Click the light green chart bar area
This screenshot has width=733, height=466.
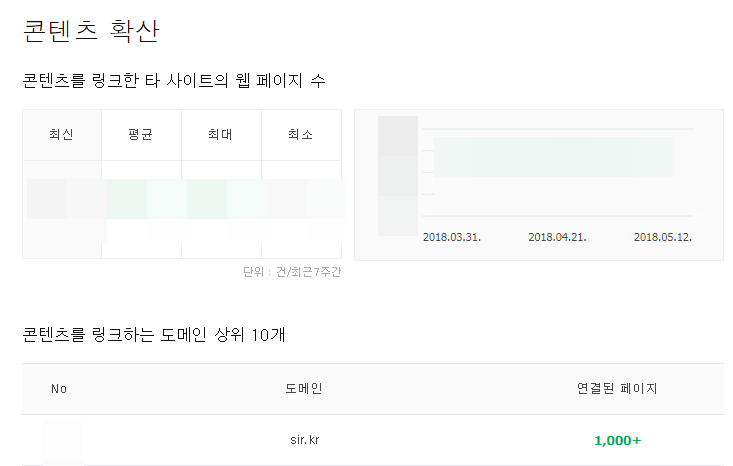[553, 157]
